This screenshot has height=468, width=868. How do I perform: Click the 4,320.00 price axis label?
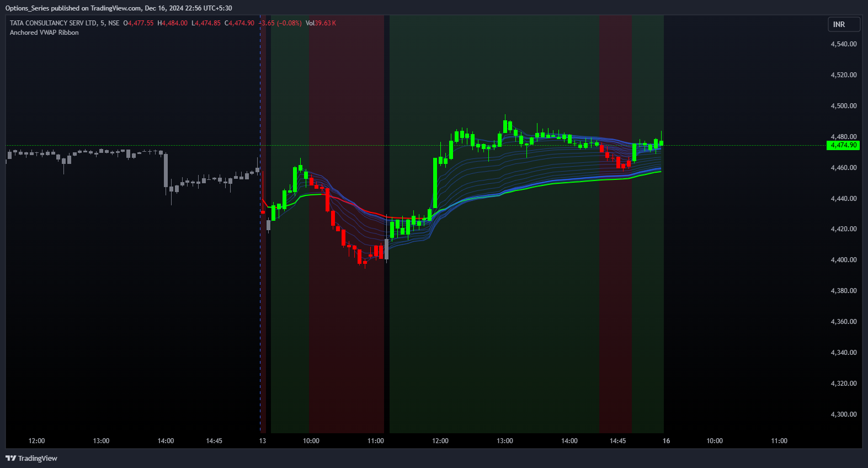coord(844,384)
